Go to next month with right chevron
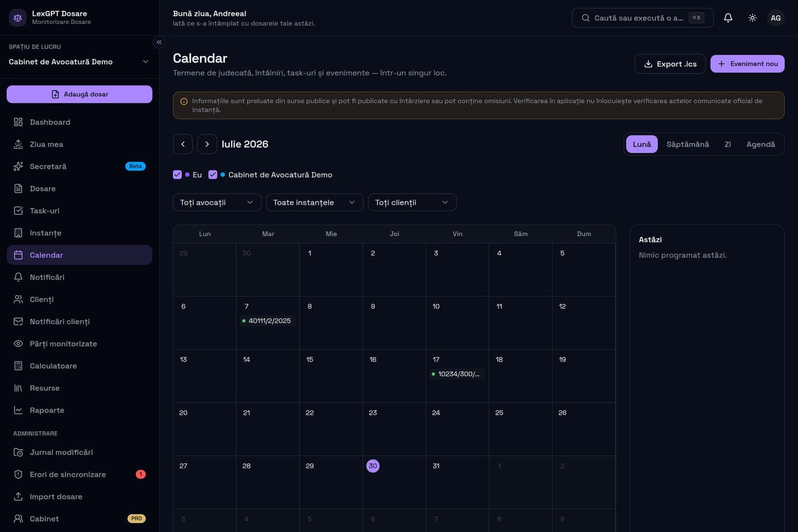798x532 pixels. pos(207,144)
